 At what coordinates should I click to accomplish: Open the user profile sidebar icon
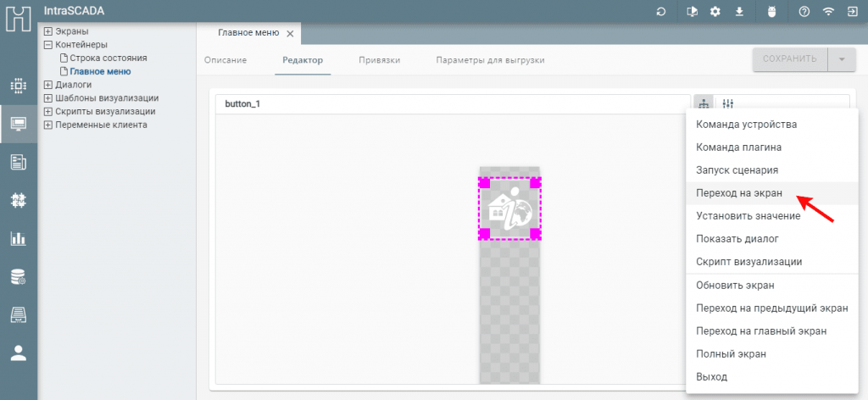[19, 353]
